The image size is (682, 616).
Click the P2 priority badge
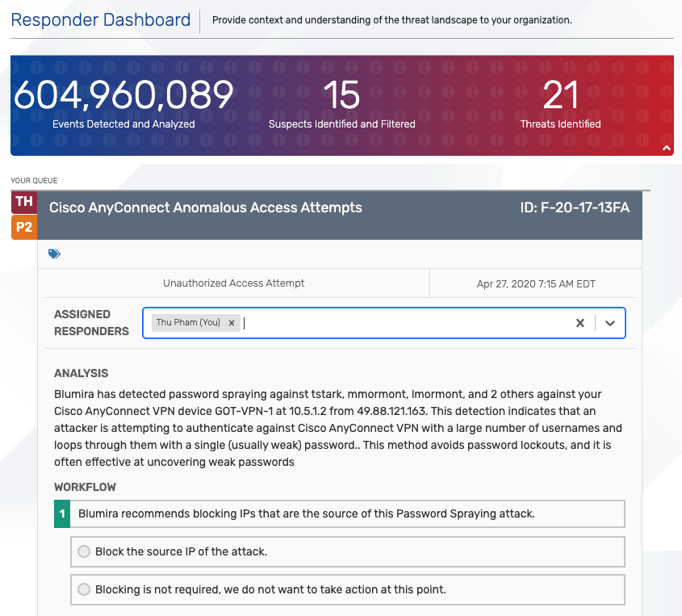coord(24,227)
